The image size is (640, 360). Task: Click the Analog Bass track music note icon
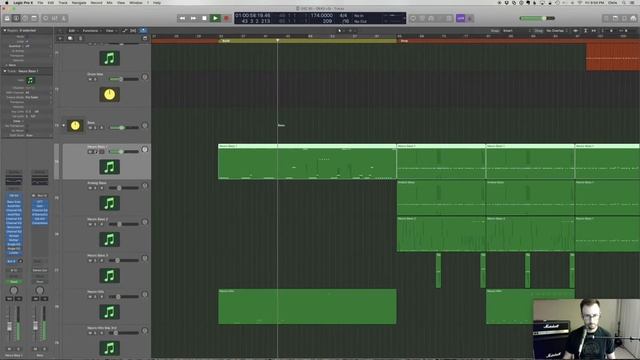tap(109, 203)
